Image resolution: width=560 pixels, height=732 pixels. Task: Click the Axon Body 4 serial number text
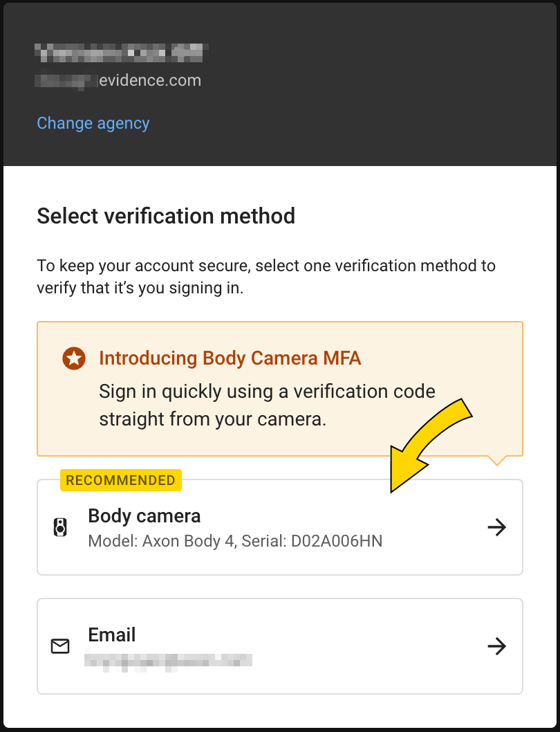point(235,541)
